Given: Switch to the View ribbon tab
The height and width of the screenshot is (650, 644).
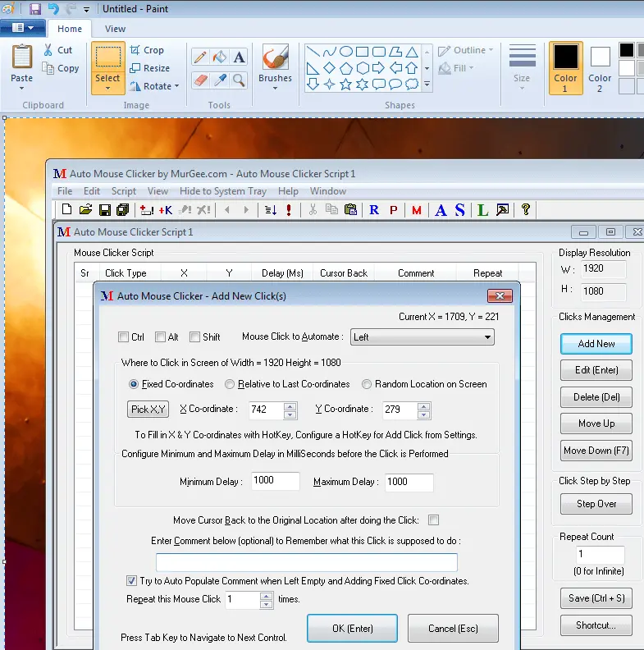Looking at the screenshot, I should pos(115,29).
